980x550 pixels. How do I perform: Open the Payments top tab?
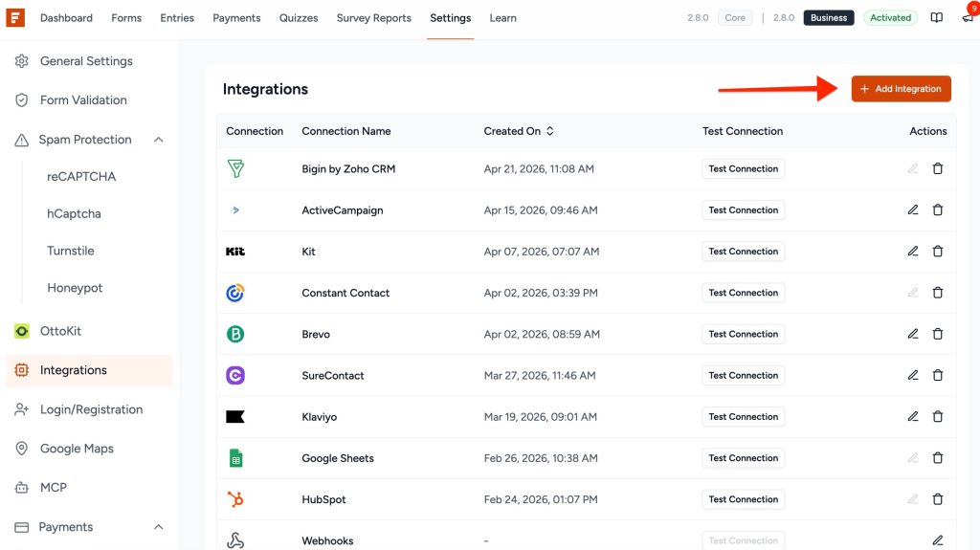[x=236, y=18]
